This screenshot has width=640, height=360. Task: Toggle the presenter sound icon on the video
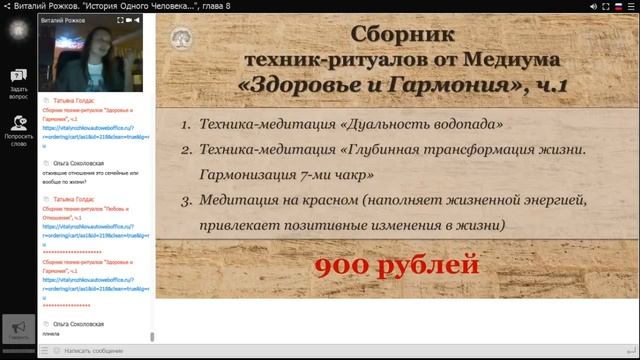(x=137, y=20)
